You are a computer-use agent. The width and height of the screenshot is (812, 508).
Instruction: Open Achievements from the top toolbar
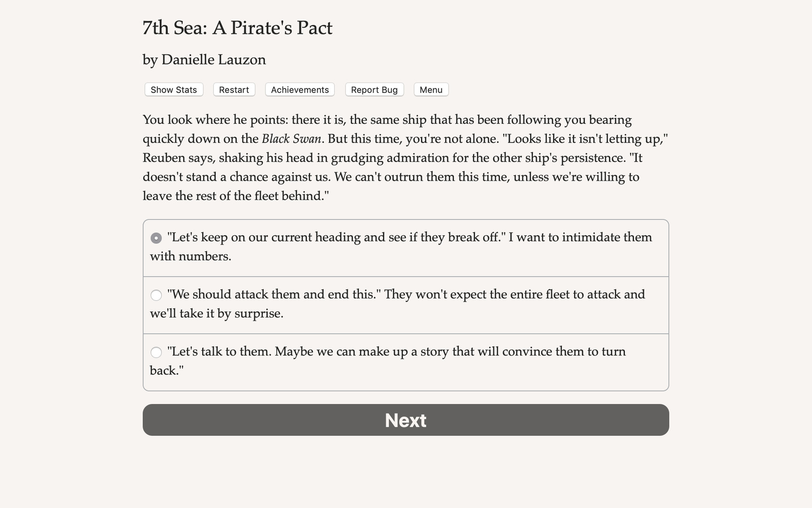click(x=299, y=89)
